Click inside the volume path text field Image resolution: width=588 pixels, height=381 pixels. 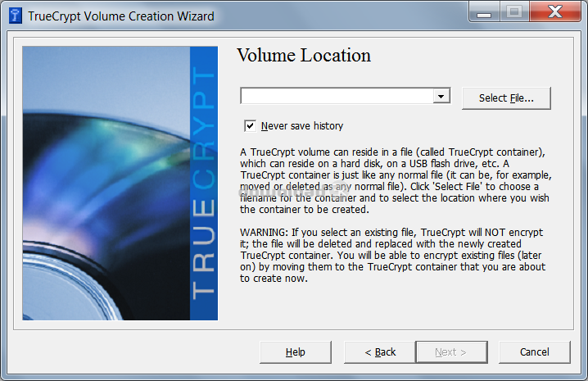click(x=336, y=97)
